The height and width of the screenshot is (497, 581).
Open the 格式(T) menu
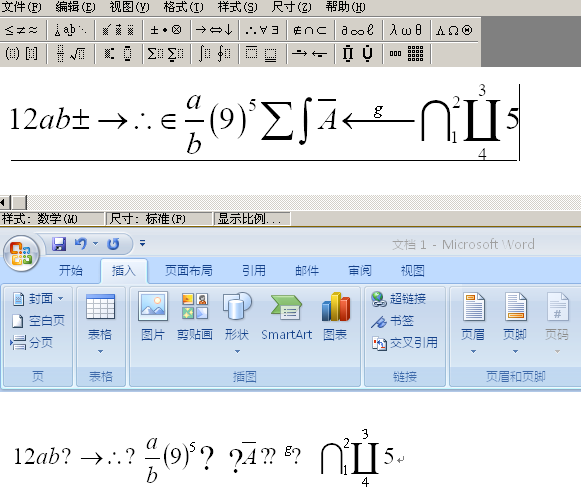click(183, 7)
